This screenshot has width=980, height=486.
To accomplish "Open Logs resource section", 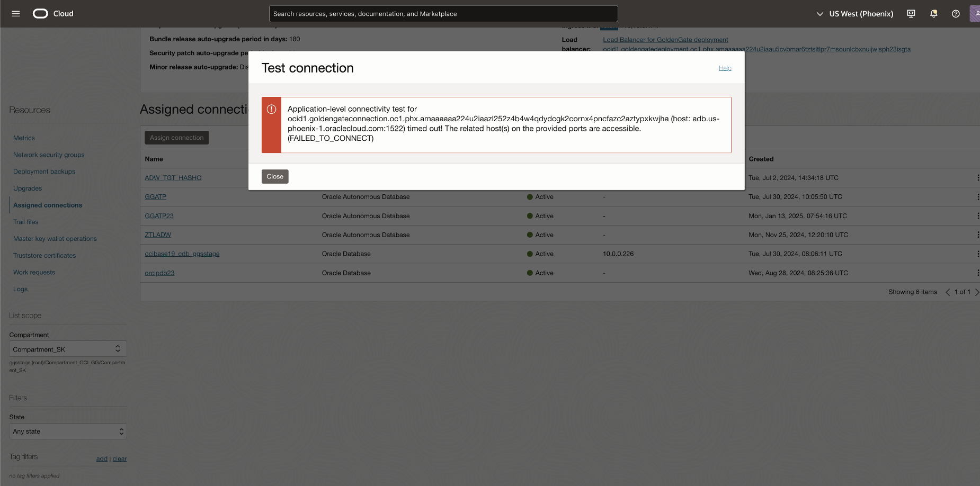I will (20, 289).
